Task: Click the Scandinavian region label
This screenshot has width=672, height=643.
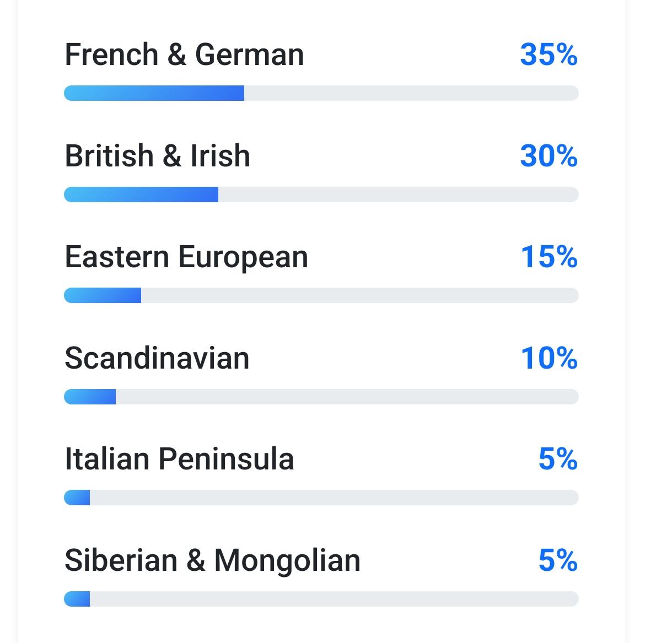Action: [x=157, y=358]
